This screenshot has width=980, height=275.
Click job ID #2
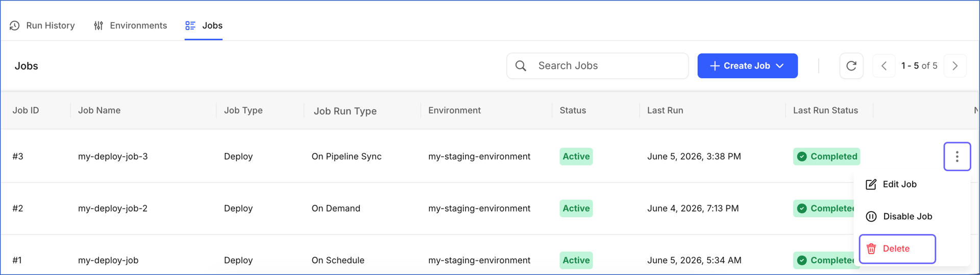point(18,209)
